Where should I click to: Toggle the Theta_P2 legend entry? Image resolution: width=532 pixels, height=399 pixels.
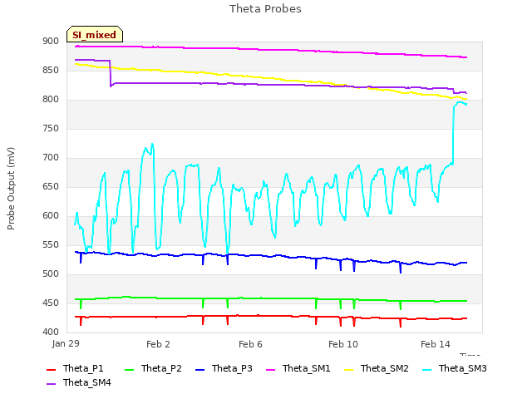(x=153, y=368)
